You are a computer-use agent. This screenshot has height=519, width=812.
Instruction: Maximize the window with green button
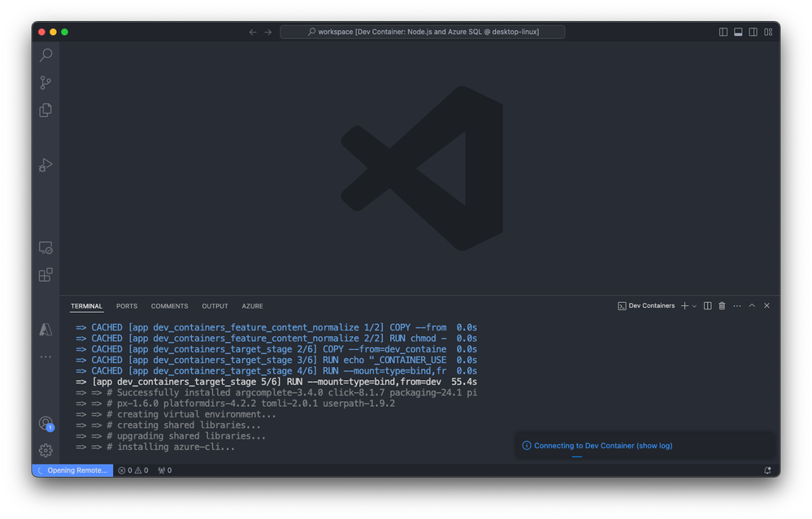[x=65, y=32]
